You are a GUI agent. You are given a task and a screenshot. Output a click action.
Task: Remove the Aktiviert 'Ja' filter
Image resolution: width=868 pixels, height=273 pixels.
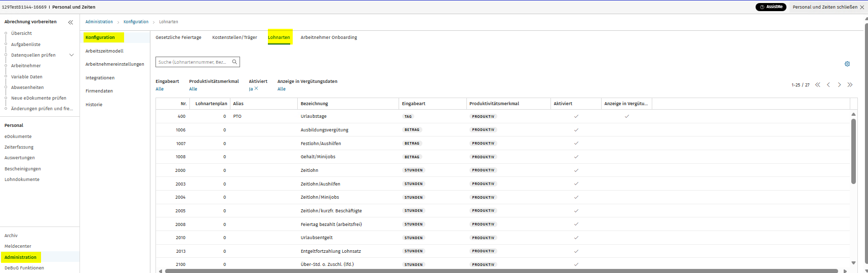(256, 88)
